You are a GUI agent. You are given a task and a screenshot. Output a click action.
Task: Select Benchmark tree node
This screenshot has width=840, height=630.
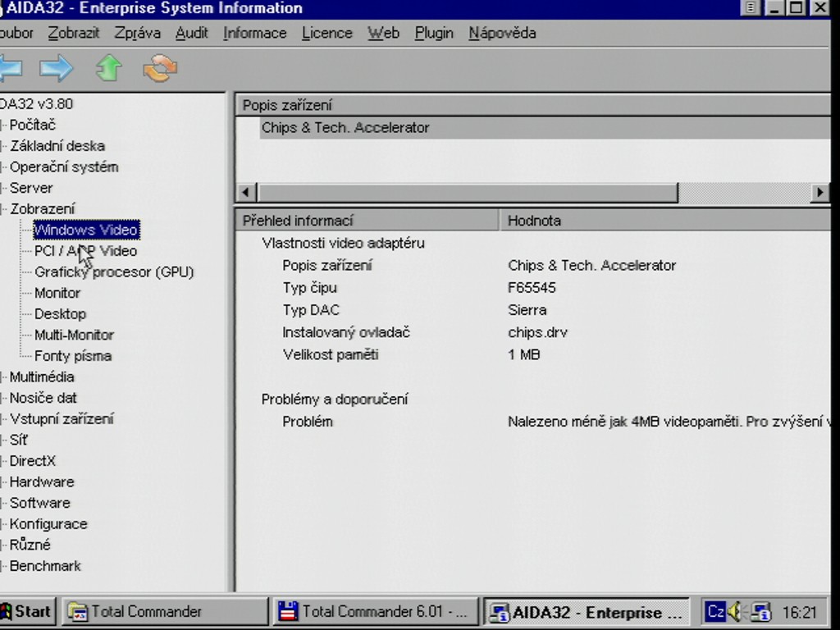pyautogui.click(x=46, y=566)
